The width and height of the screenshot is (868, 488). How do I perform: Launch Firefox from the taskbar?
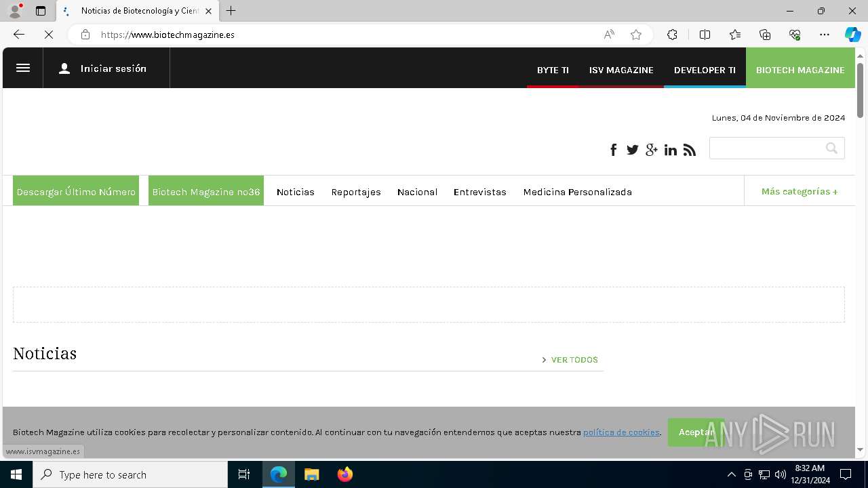(x=345, y=474)
